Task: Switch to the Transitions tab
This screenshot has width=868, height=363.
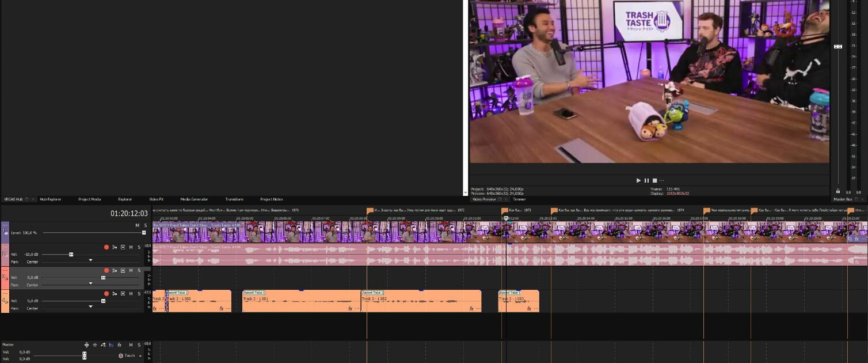Action: 234,199
